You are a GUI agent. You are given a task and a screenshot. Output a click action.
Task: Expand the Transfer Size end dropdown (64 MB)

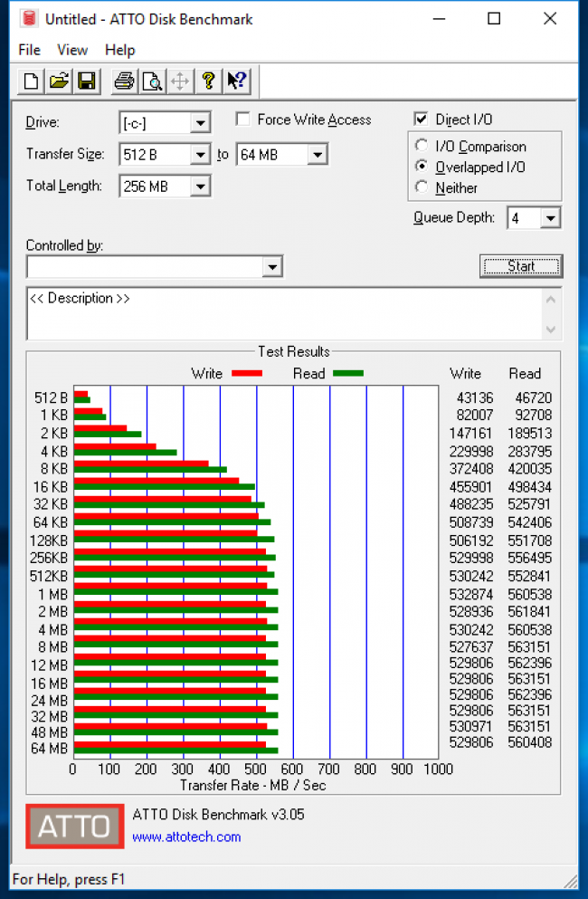point(317,154)
